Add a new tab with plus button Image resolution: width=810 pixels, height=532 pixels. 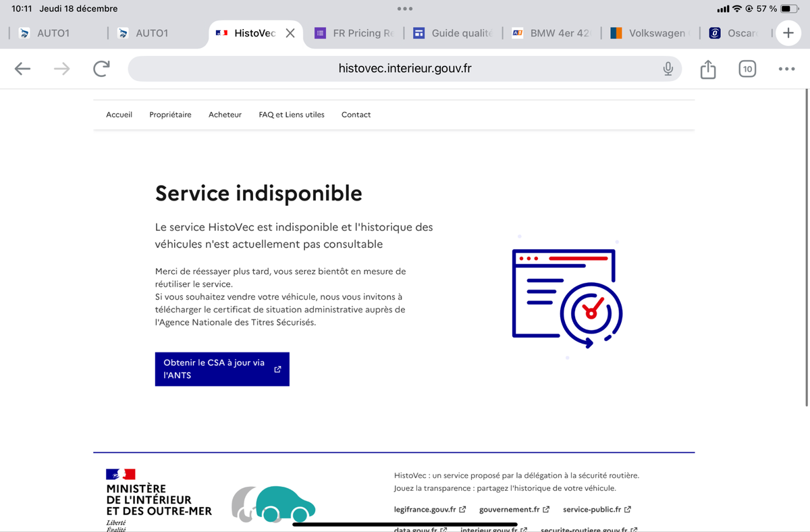[x=788, y=33]
